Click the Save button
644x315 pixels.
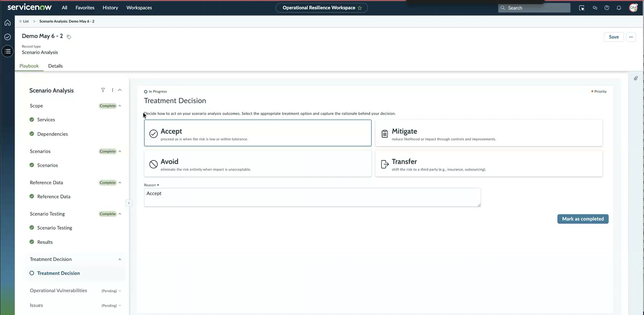614,37
